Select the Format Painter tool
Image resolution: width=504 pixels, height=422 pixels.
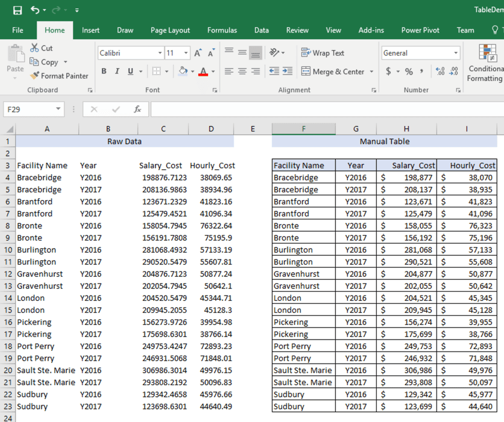click(x=59, y=76)
